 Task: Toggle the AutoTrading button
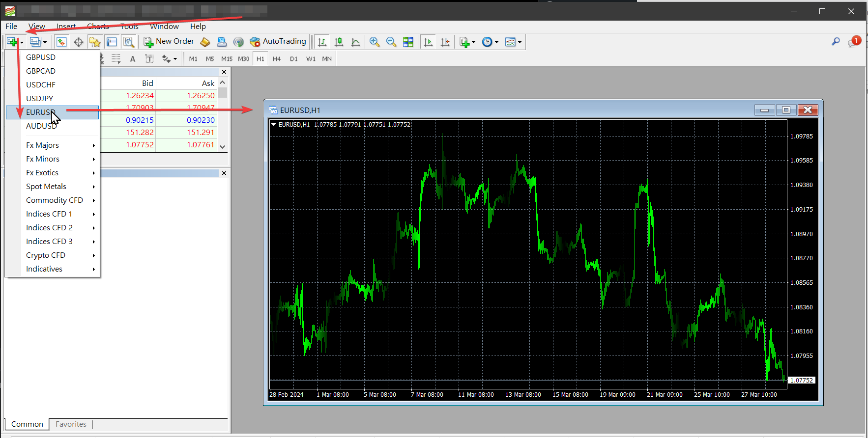pyautogui.click(x=278, y=42)
